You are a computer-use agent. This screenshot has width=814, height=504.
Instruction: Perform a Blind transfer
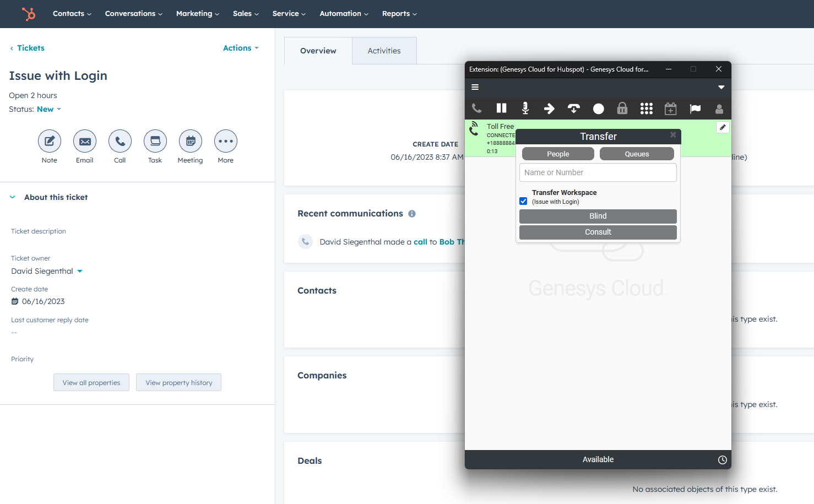598,216
